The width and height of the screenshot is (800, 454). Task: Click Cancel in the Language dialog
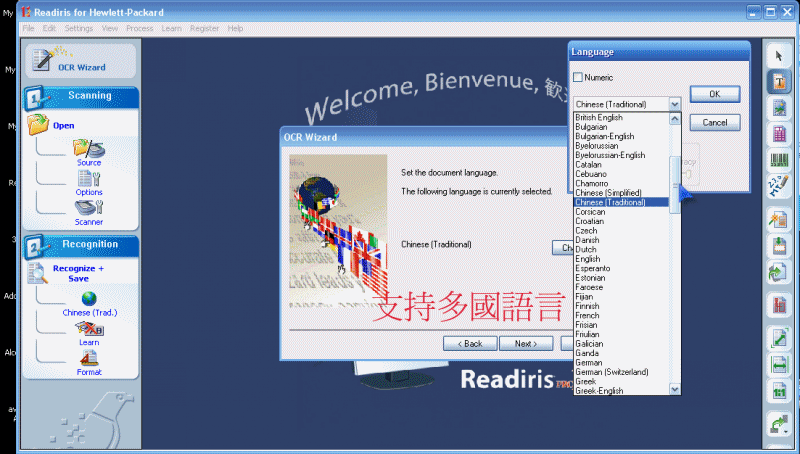pos(715,122)
